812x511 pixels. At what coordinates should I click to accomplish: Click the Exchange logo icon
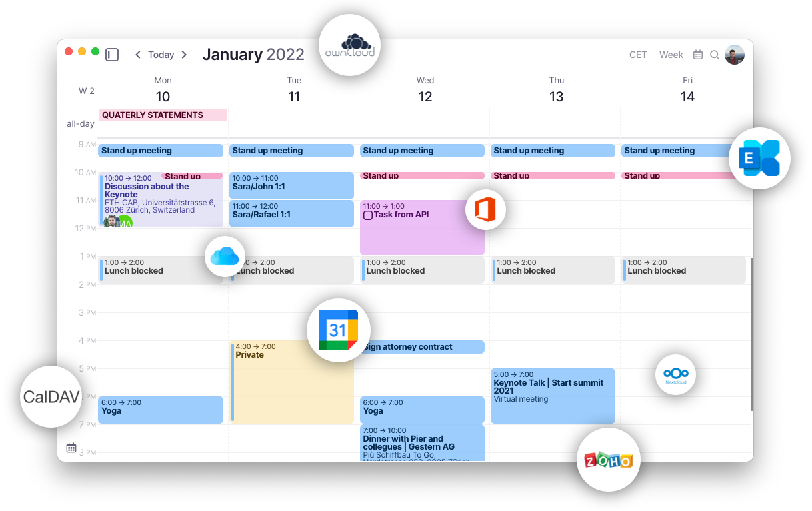(759, 159)
